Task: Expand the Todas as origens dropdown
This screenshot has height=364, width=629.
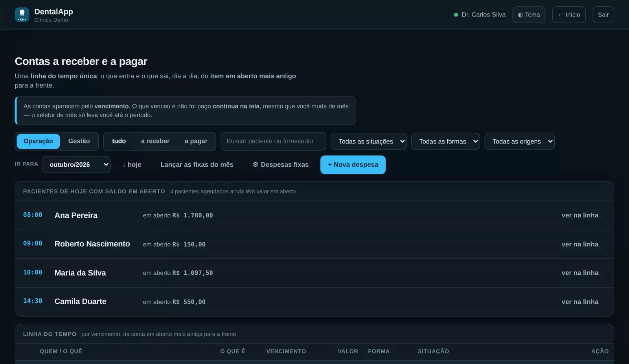Action: coord(519,142)
